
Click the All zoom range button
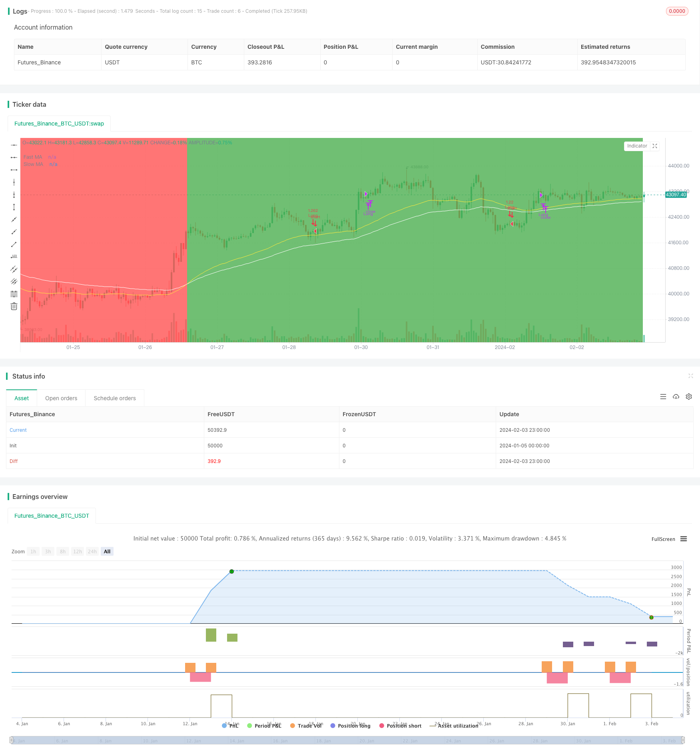(107, 552)
